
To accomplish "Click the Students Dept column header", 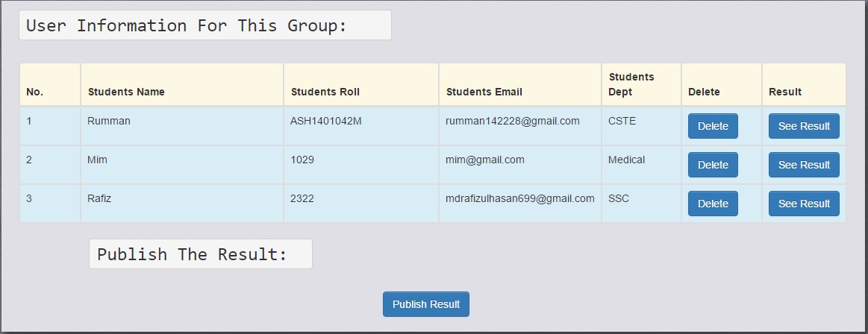I will [x=631, y=84].
